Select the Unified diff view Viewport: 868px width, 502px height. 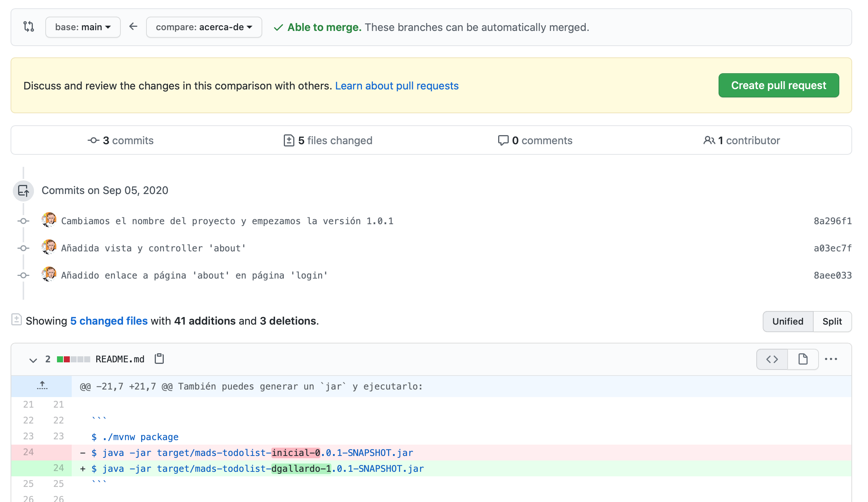click(788, 322)
